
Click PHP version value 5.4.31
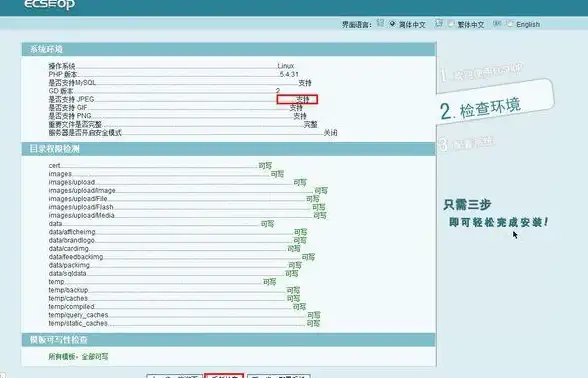(x=289, y=74)
